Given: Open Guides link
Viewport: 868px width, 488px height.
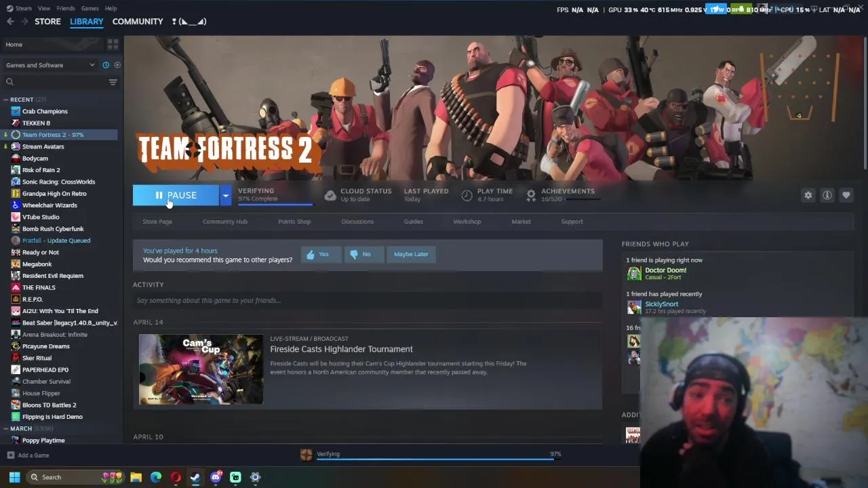Looking at the screenshot, I should pos(414,222).
